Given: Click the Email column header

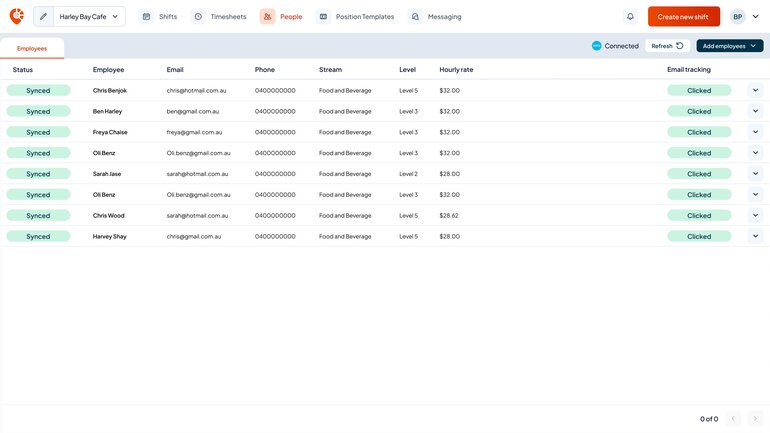Looking at the screenshot, I should click(x=175, y=70).
